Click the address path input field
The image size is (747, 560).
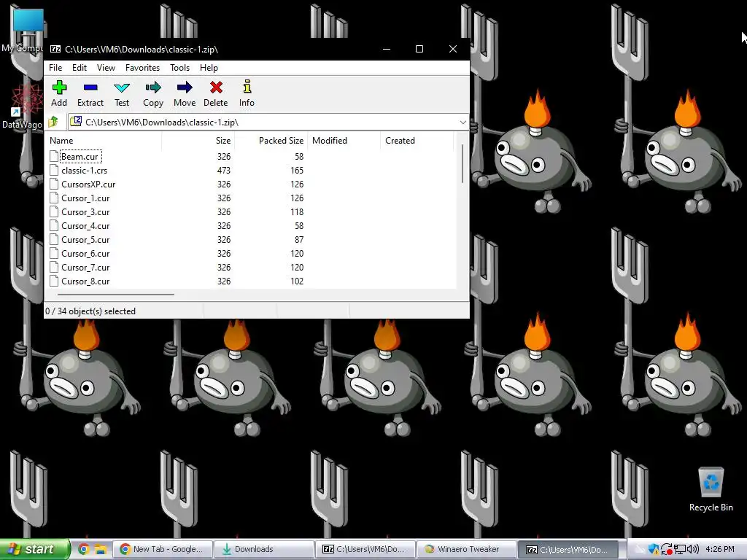(x=268, y=122)
